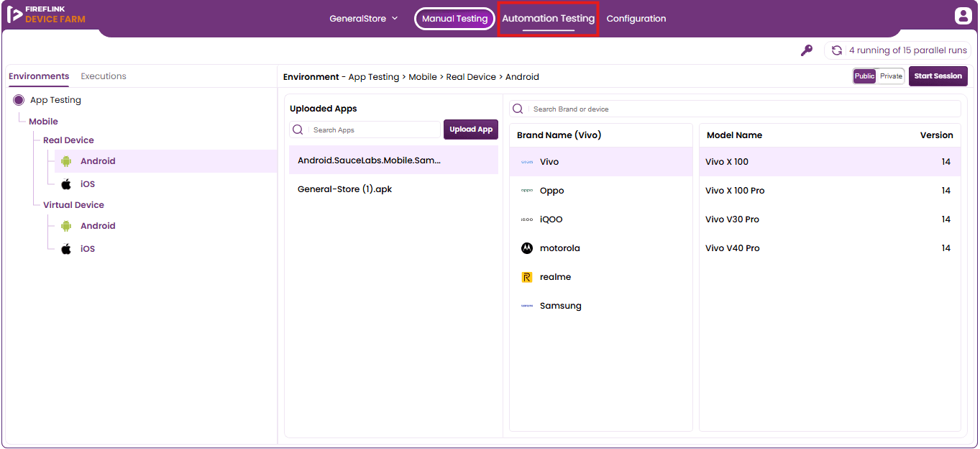This screenshot has width=980, height=449.
Task: Focus the Search Brand or device field
Action: tap(735, 109)
